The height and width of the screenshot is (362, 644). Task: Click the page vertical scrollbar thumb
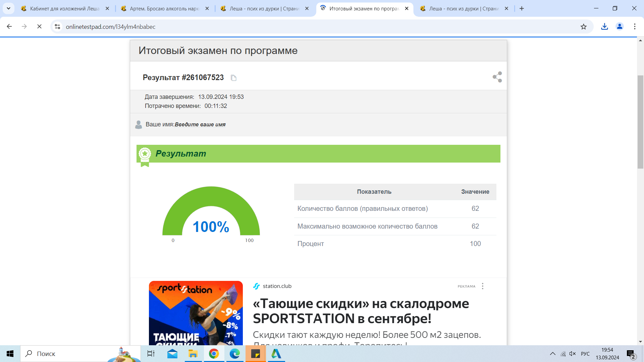coord(640,122)
